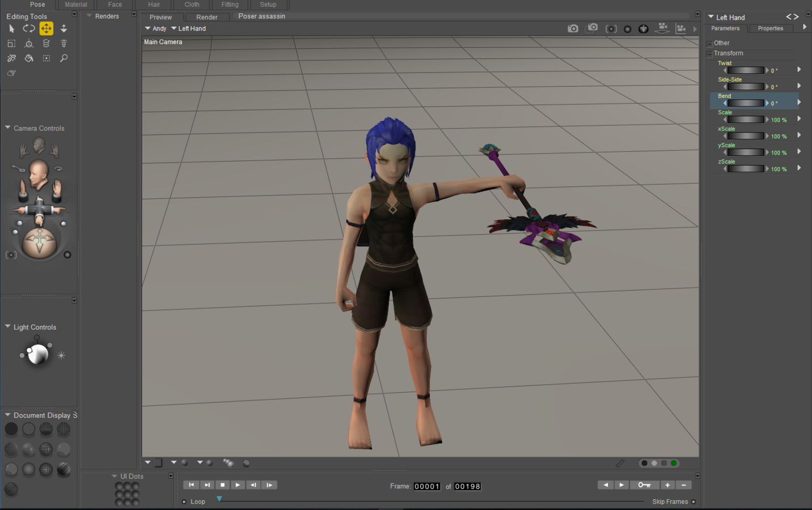Stop the animation playback
This screenshot has height=510, width=812.
click(x=222, y=485)
